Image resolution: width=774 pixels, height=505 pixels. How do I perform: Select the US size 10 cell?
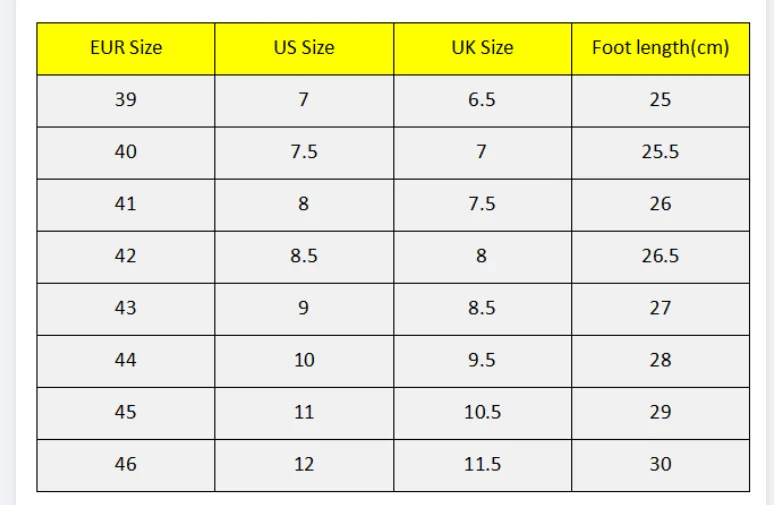pos(304,360)
